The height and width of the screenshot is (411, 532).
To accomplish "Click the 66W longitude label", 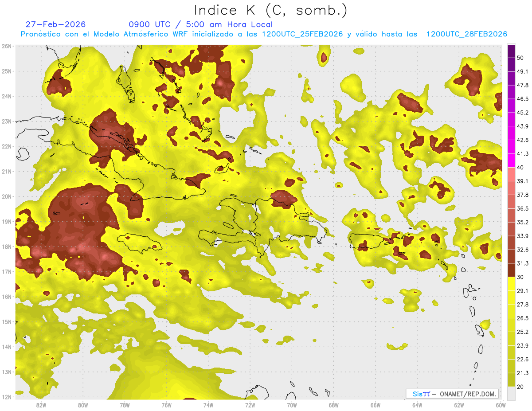I will (376, 405).
